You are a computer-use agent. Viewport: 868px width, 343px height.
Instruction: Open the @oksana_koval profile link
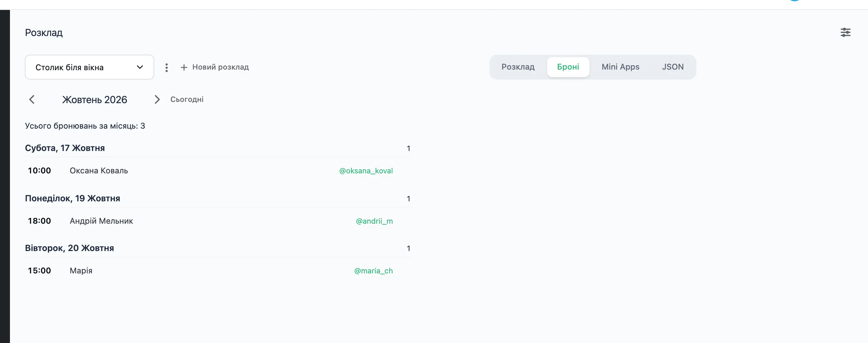[366, 171]
